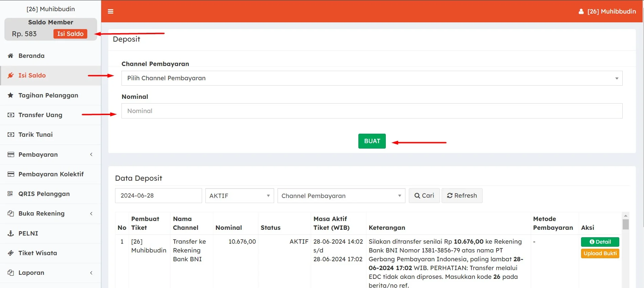Image resolution: width=644 pixels, height=288 pixels.
Task: Click the hamburger menu icon in header
Action: [x=110, y=12]
